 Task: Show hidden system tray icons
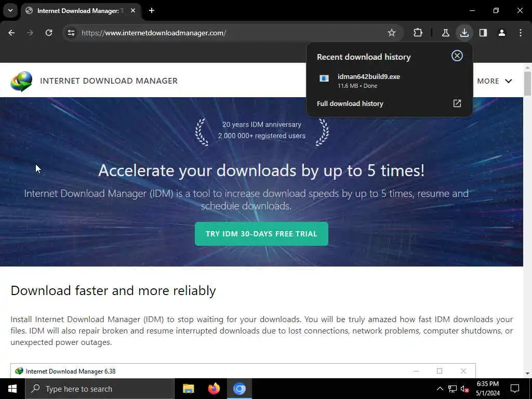(x=440, y=389)
